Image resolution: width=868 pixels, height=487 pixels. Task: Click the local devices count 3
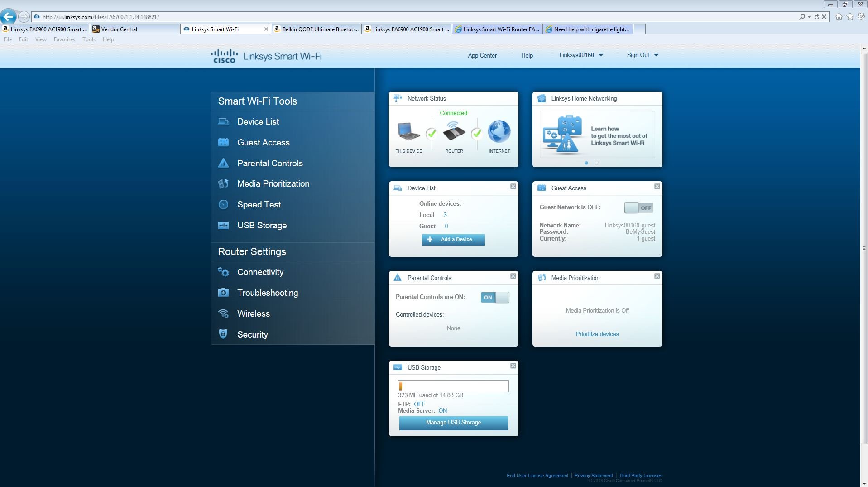pos(445,215)
